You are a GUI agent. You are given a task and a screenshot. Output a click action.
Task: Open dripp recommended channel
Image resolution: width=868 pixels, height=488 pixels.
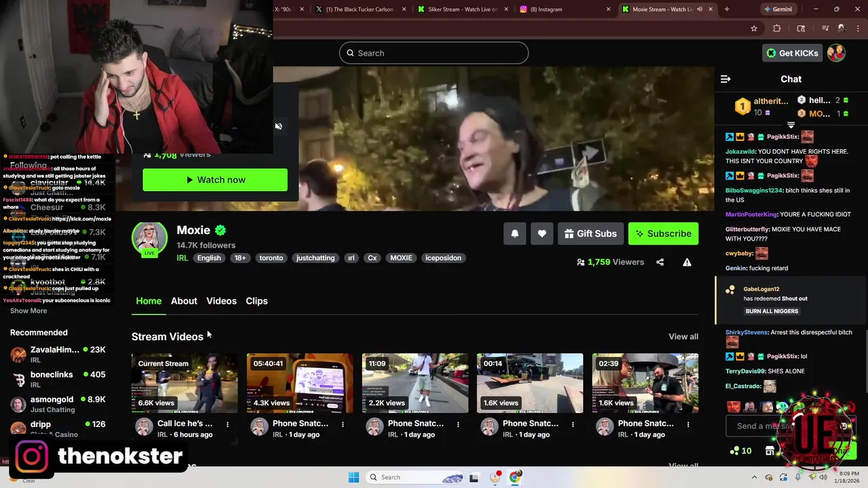click(58, 428)
